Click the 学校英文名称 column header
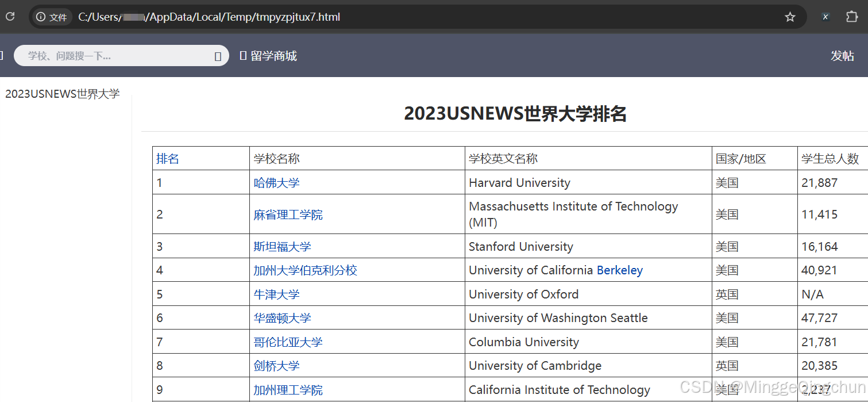868x402 pixels. click(588, 159)
